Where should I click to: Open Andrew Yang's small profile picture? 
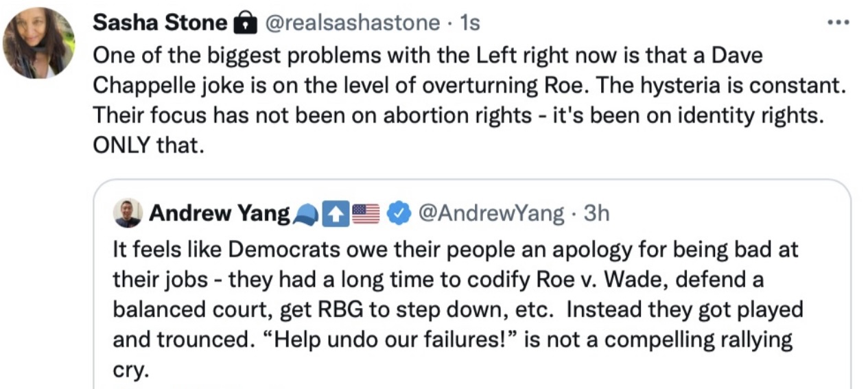point(128,213)
